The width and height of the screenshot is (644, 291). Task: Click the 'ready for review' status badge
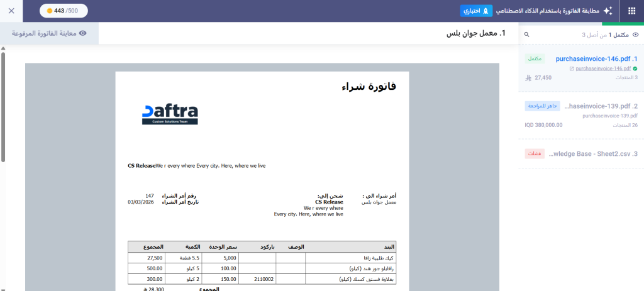click(x=542, y=106)
